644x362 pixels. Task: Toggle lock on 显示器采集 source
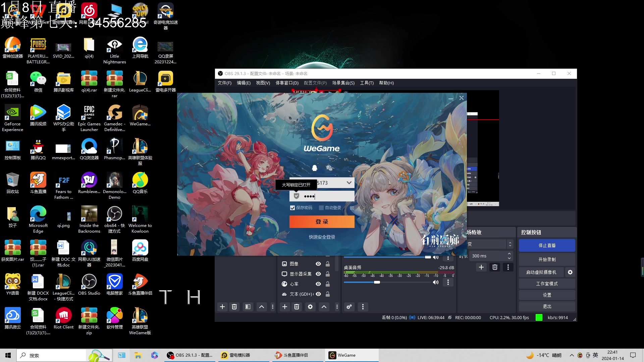[x=328, y=274]
